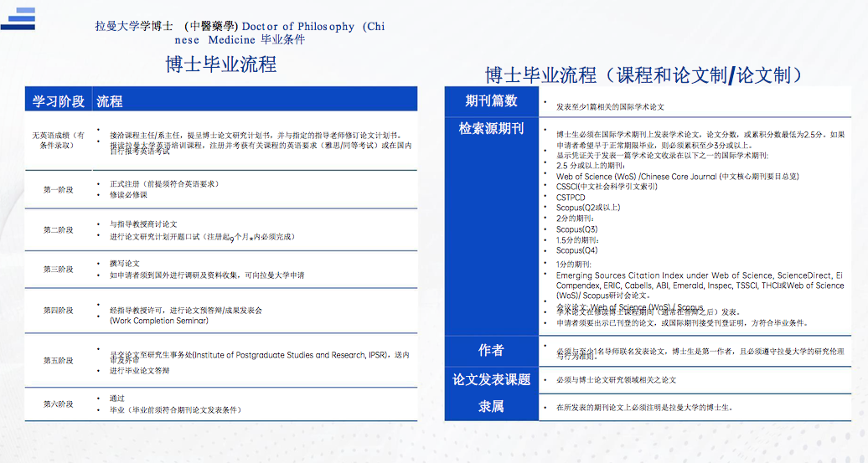Select the 论文发表课题 blue header cell
This screenshot has height=463, width=868.
491,379
